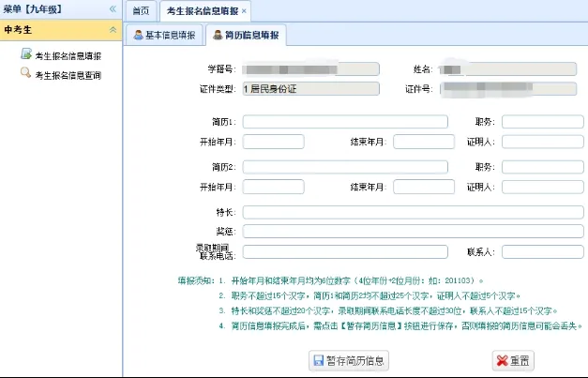Viewport: 588px width, 378px height.
Task: Click the 中考生 section header text
Action: click(18, 30)
